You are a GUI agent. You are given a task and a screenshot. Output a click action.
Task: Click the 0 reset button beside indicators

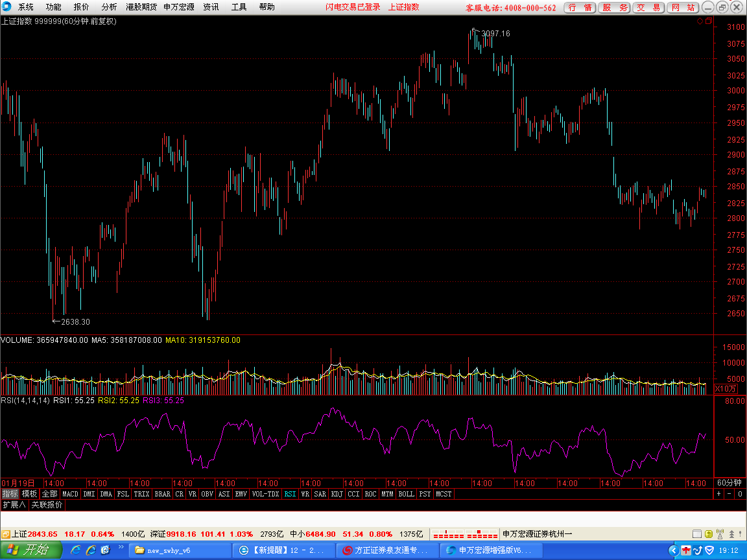tap(740, 494)
